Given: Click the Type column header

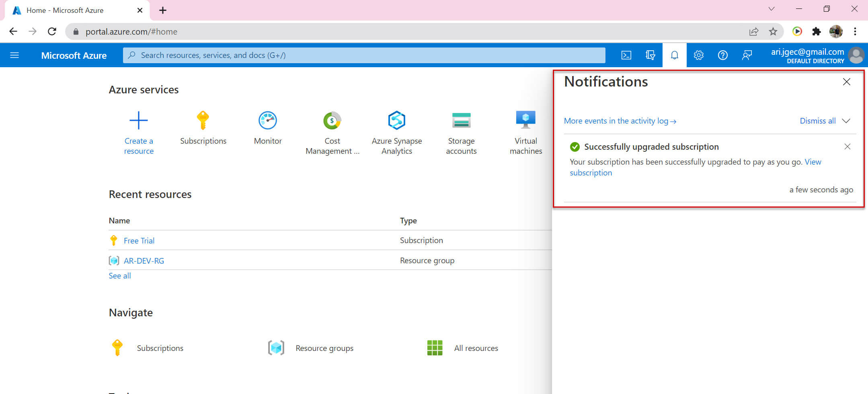Looking at the screenshot, I should coord(408,221).
